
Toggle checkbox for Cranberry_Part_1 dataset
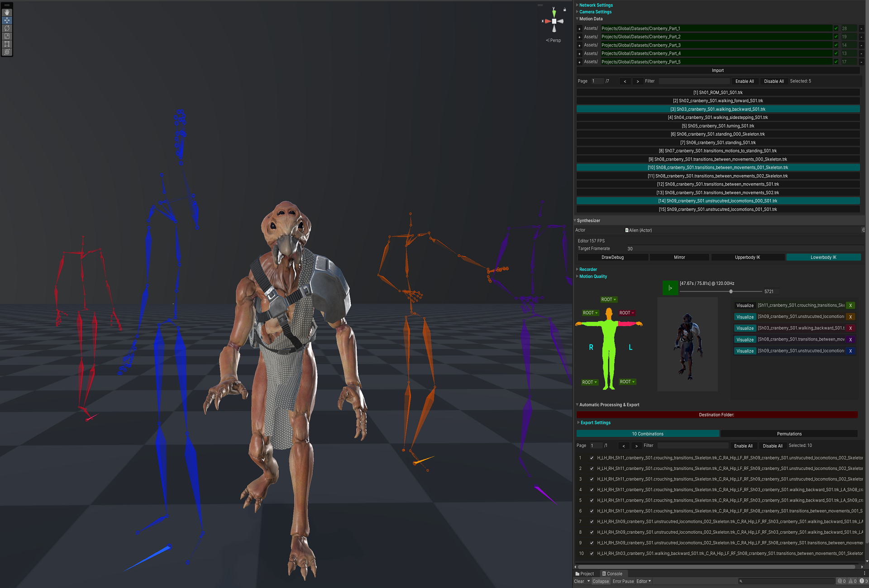click(836, 28)
